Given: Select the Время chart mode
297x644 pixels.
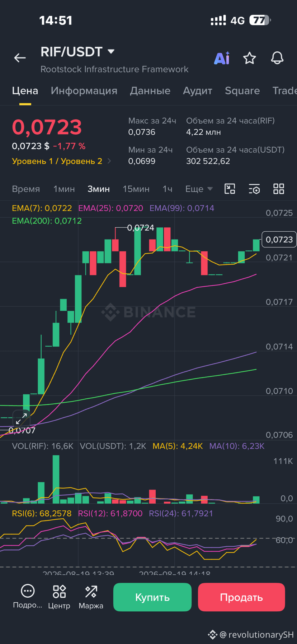Looking at the screenshot, I should click(26, 189).
